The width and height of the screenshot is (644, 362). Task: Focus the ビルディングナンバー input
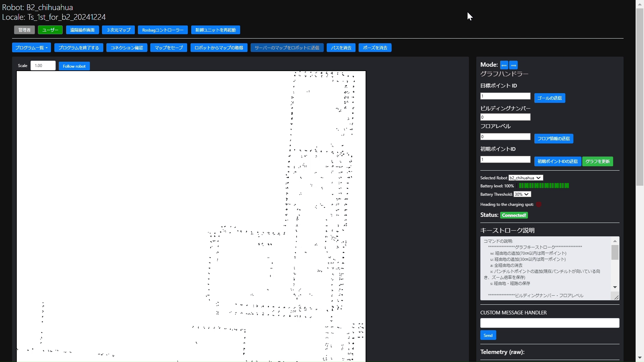point(505,117)
